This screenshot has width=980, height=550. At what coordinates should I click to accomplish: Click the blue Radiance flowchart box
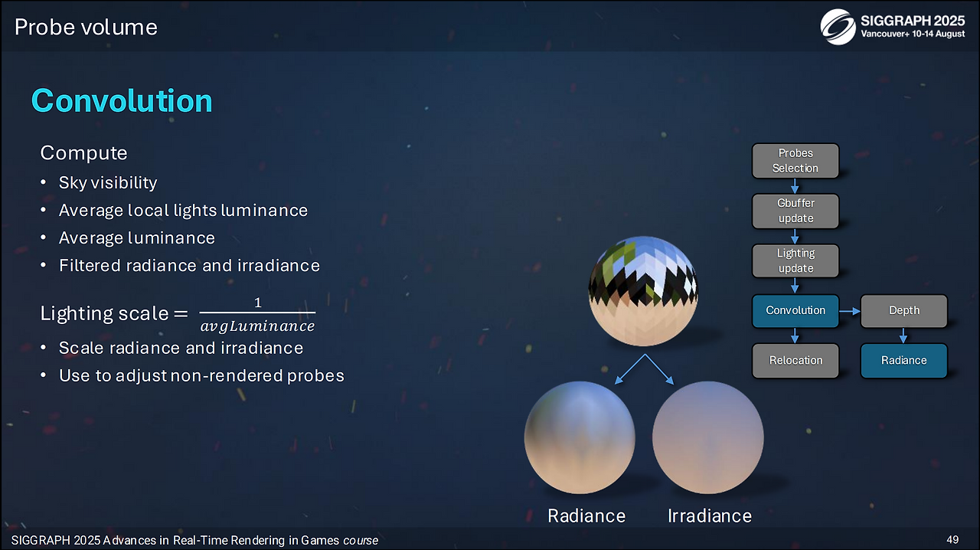pyautogui.click(x=904, y=360)
